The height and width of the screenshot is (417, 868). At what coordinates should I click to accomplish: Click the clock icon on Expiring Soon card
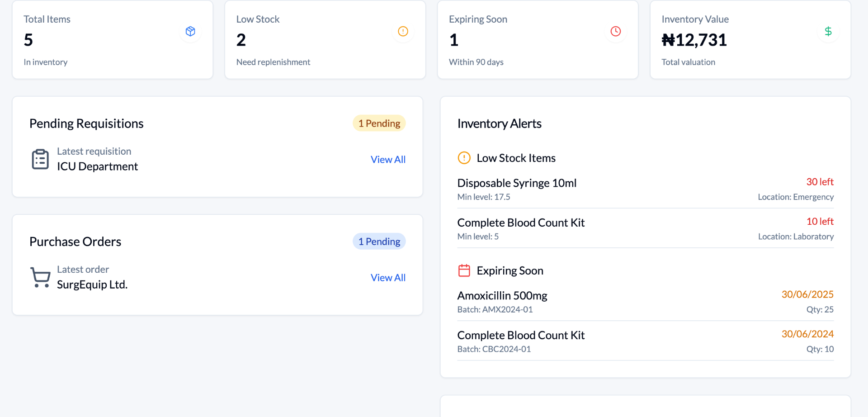click(615, 31)
